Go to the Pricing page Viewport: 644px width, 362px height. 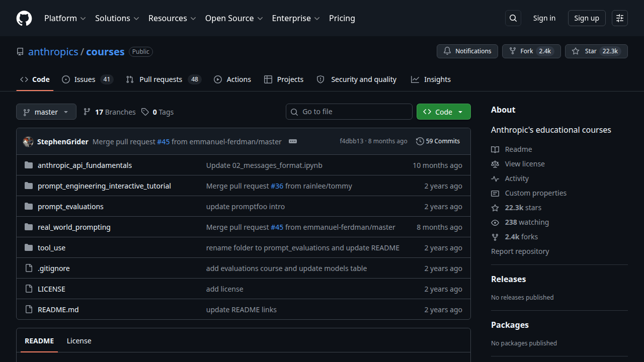(342, 18)
